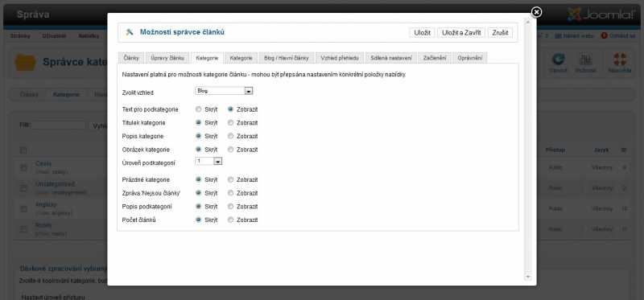644x300 pixels.
Task: Open the Česky category link in background list
Action: (43, 163)
